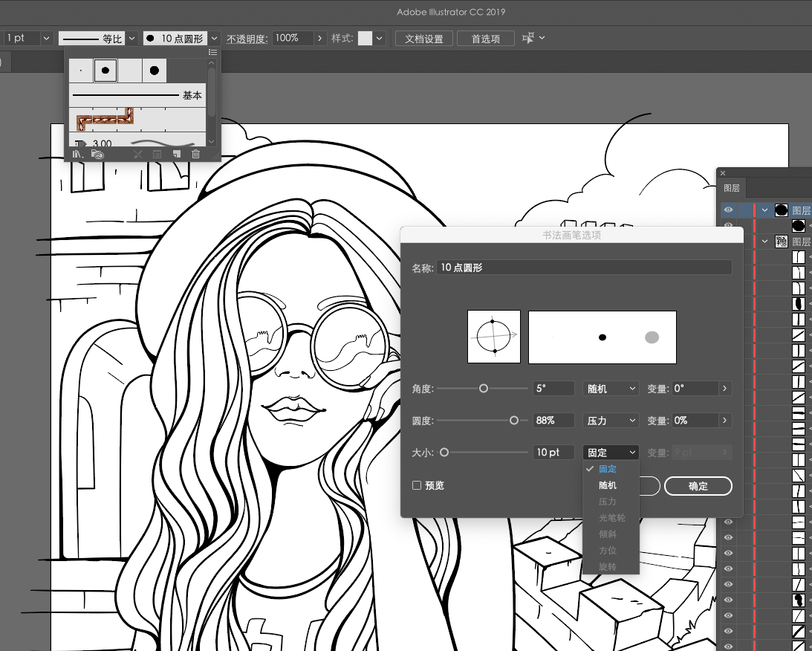Open the Brush Libraries menu icon
This screenshot has width=812, height=651.
77,154
